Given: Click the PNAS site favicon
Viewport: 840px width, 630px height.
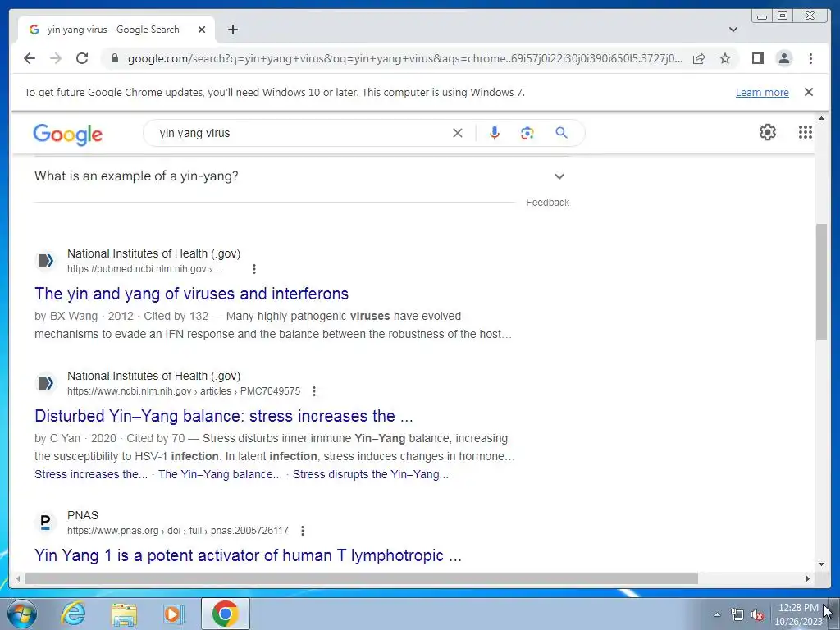Looking at the screenshot, I should click(46, 522).
